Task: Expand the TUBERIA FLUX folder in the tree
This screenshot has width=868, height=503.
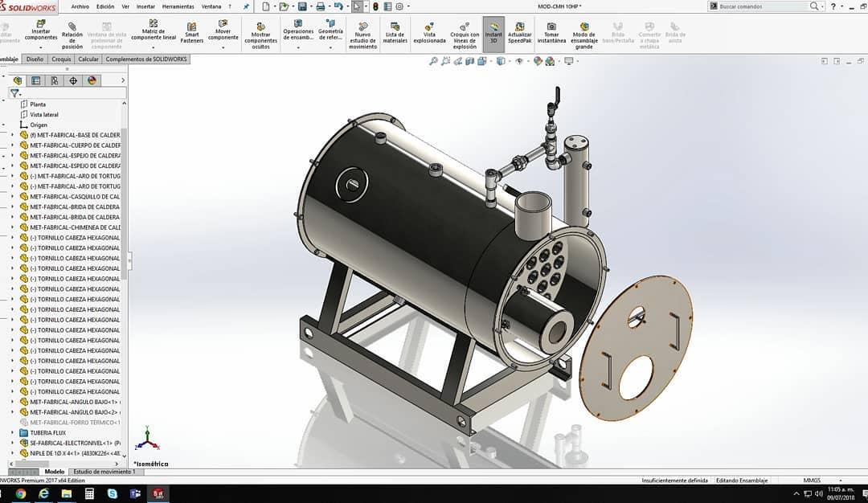Action: coord(12,433)
